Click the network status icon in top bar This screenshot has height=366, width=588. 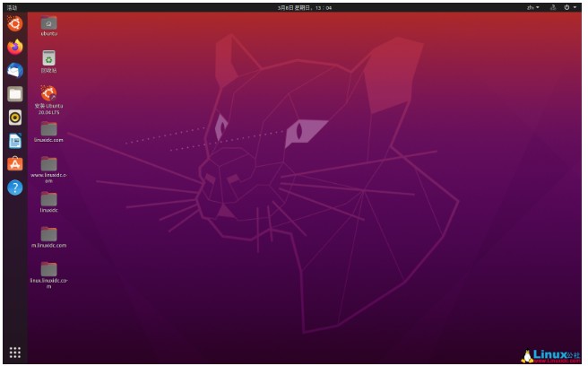click(x=553, y=7)
